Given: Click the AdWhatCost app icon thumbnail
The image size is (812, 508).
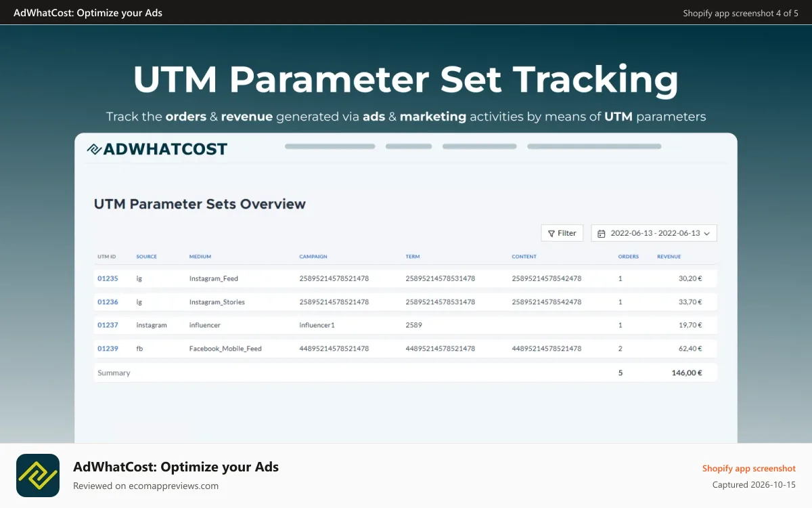Looking at the screenshot, I should [38, 475].
